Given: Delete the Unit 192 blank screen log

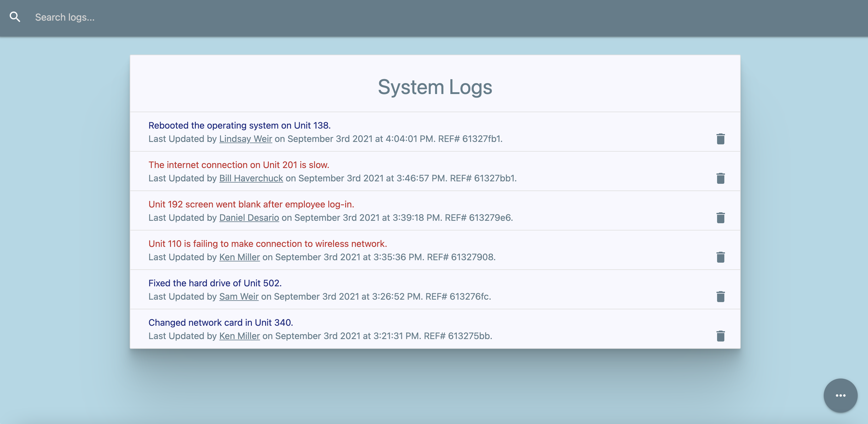Looking at the screenshot, I should pos(720,217).
